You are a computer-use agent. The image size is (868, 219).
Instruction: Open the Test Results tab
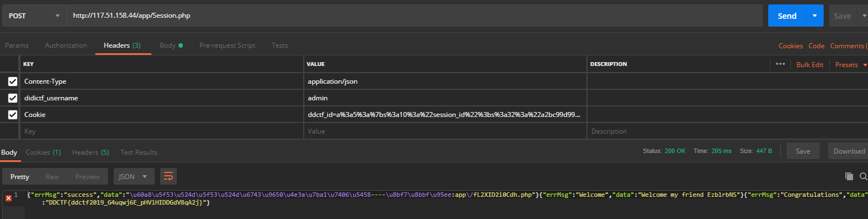coord(139,152)
